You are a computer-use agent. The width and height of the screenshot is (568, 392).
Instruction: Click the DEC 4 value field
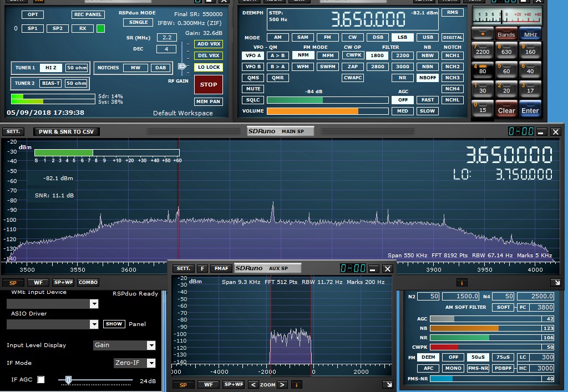166,49
